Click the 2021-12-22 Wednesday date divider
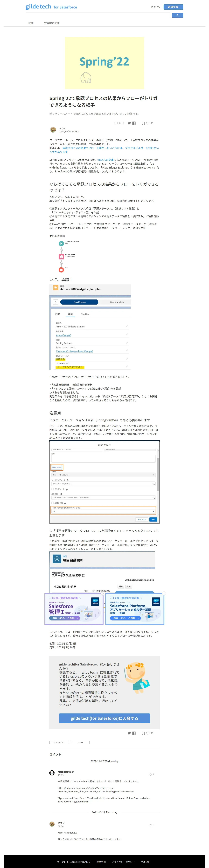 pyautogui.click(x=104, y=761)
